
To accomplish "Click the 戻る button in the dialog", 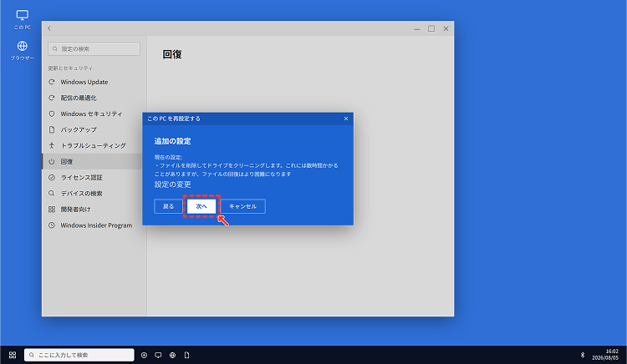I will click(168, 206).
